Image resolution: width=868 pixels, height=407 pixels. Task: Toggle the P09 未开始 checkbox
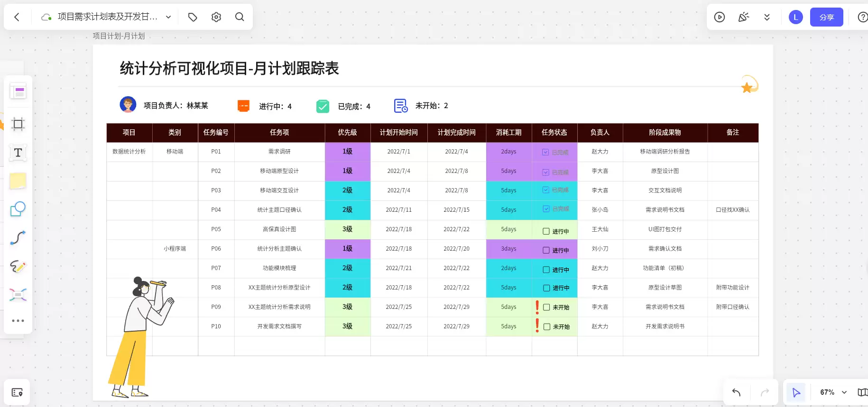[546, 307]
